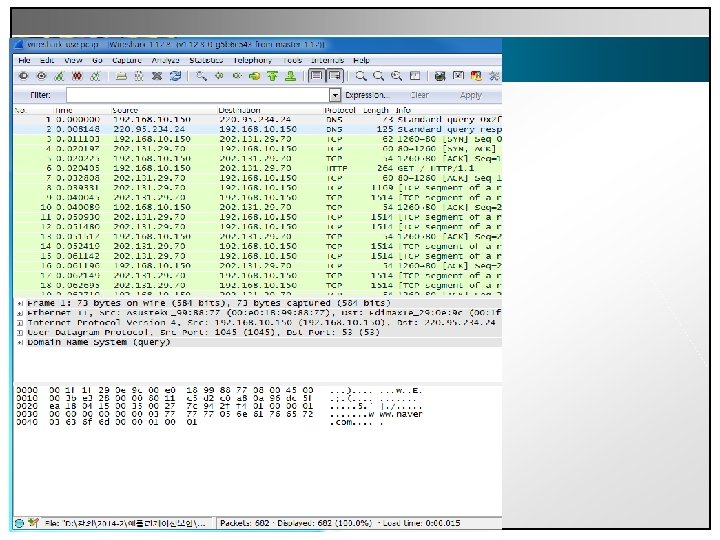Click the Filter: label button
The height and width of the screenshot is (540, 720).
coord(40,95)
